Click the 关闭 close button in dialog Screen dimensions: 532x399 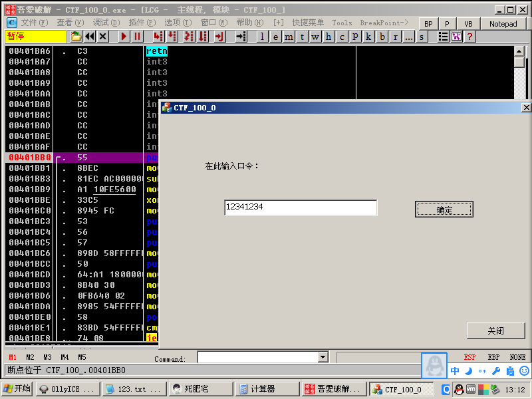(495, 331)
